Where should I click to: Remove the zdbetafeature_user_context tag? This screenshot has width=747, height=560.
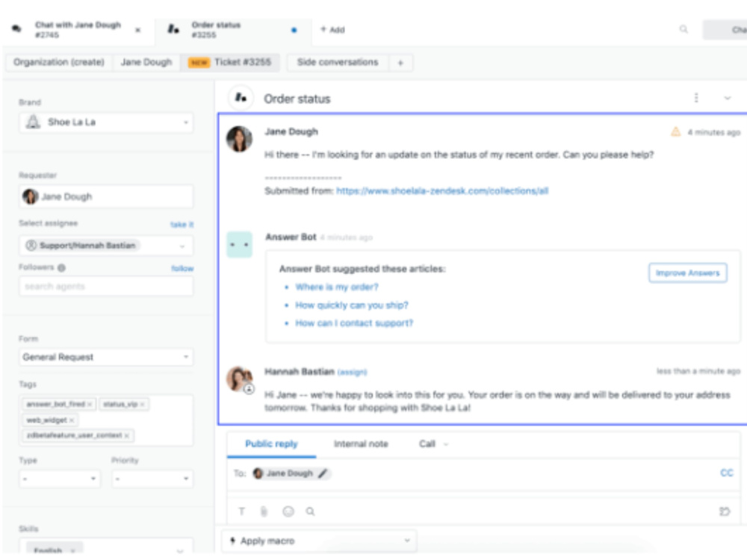pos(127,435)
